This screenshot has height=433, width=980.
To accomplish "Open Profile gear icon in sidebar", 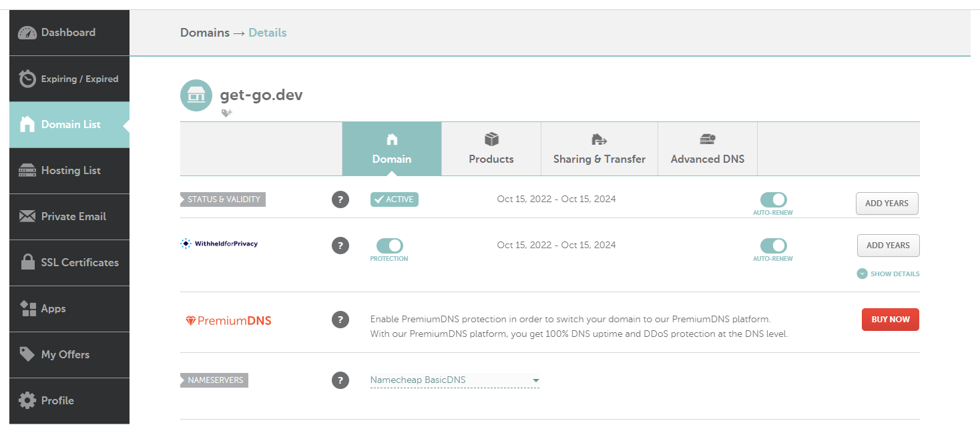I will (27, 400).
